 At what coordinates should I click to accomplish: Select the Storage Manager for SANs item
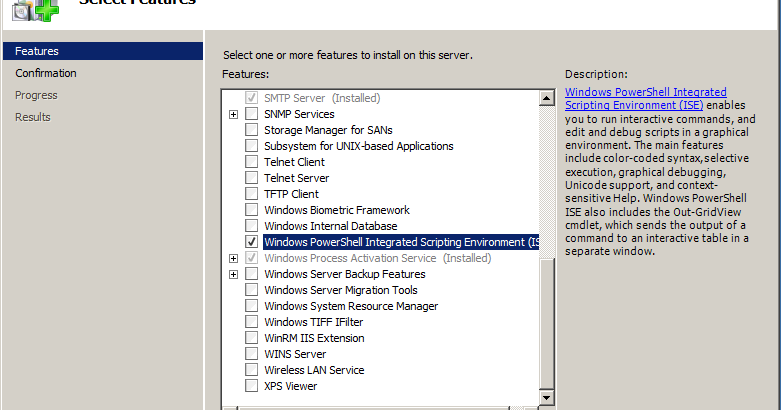[329, 130]
